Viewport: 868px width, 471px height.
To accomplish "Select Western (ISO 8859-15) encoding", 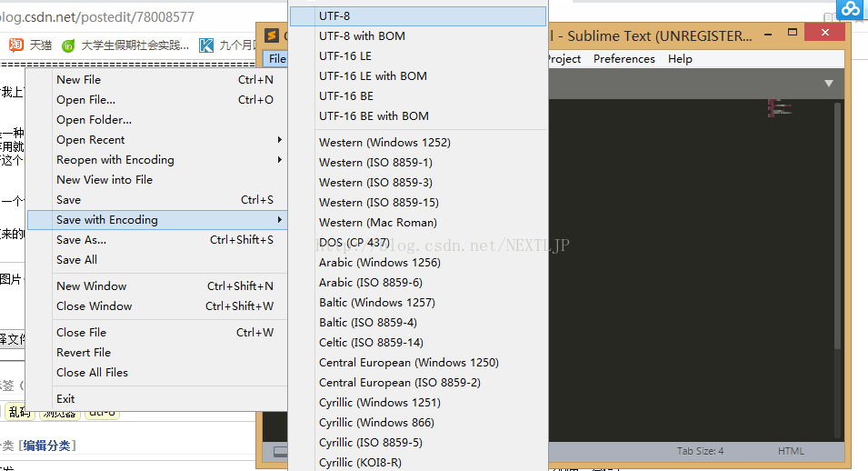I will (x=418, y=202).
